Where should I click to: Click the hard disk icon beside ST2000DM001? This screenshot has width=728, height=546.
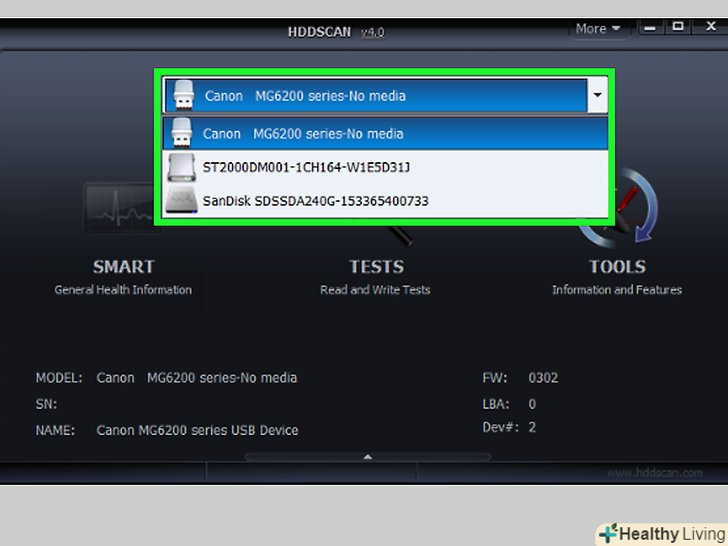coord(182,168)
